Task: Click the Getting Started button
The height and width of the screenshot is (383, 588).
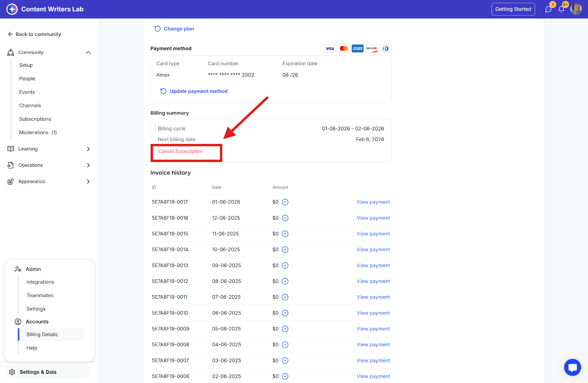Action: (x=513, y=9)
